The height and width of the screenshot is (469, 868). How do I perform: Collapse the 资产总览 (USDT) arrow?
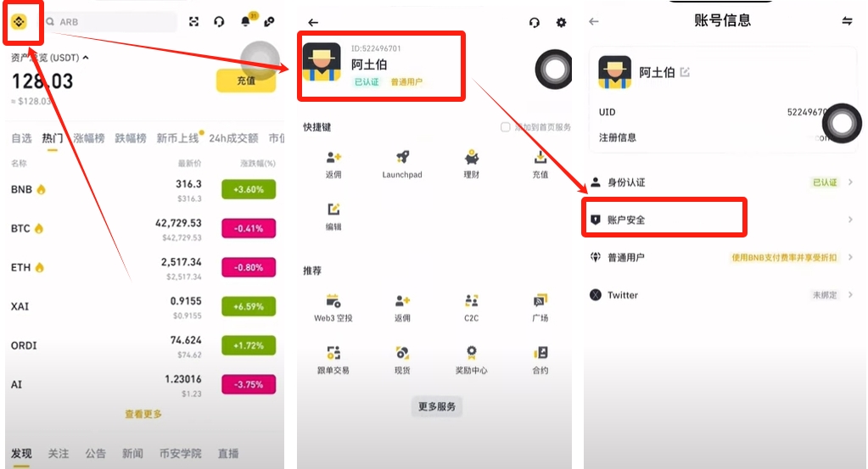click(86, 58)
